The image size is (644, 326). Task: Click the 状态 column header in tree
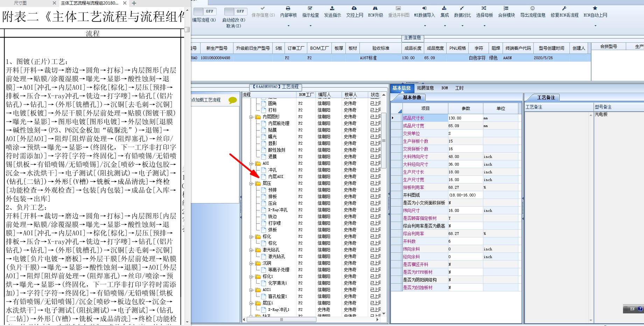[375, 95]
